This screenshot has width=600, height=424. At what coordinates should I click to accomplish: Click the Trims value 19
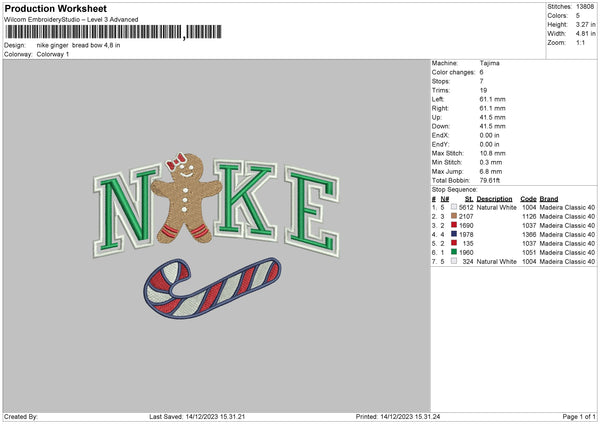483,90
